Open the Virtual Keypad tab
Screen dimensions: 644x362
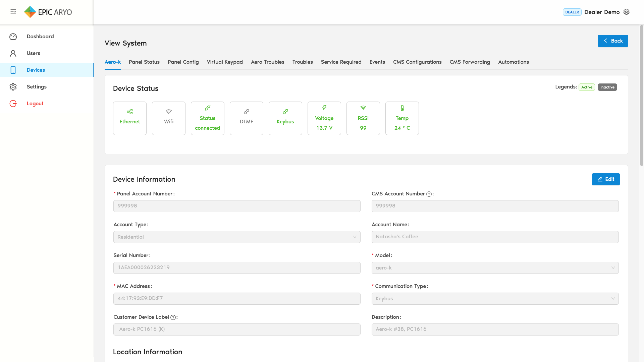point(225,62)
